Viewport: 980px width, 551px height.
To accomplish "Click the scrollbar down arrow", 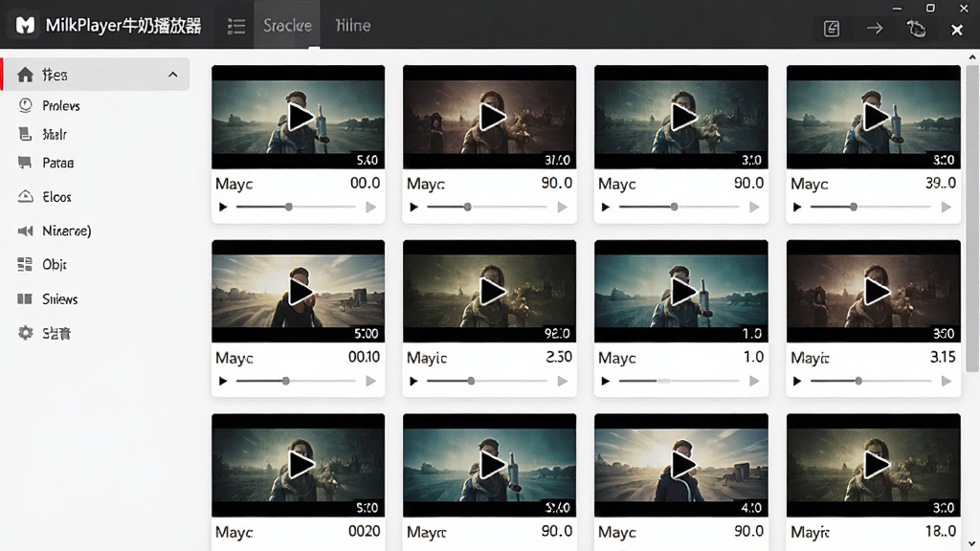I will [x=972, y=543].
